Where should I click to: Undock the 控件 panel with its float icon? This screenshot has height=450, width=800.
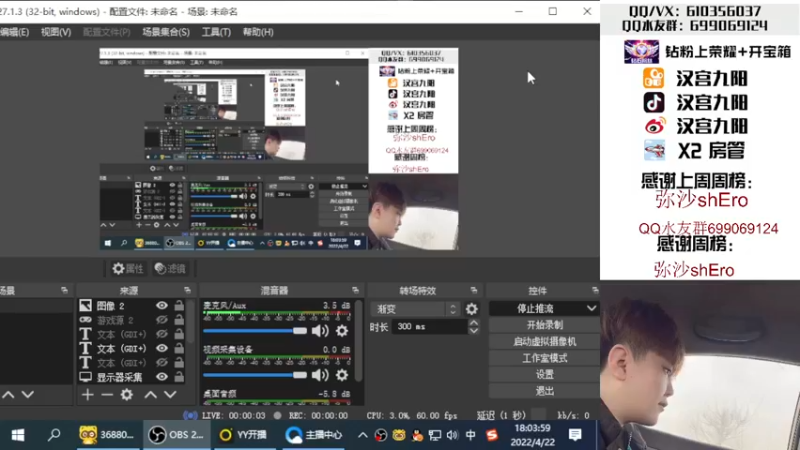(595, 290)
